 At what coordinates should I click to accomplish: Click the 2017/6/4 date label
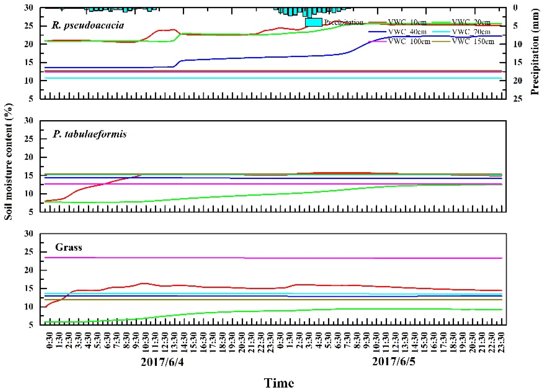pyautogui.click(x=162, y=362)
